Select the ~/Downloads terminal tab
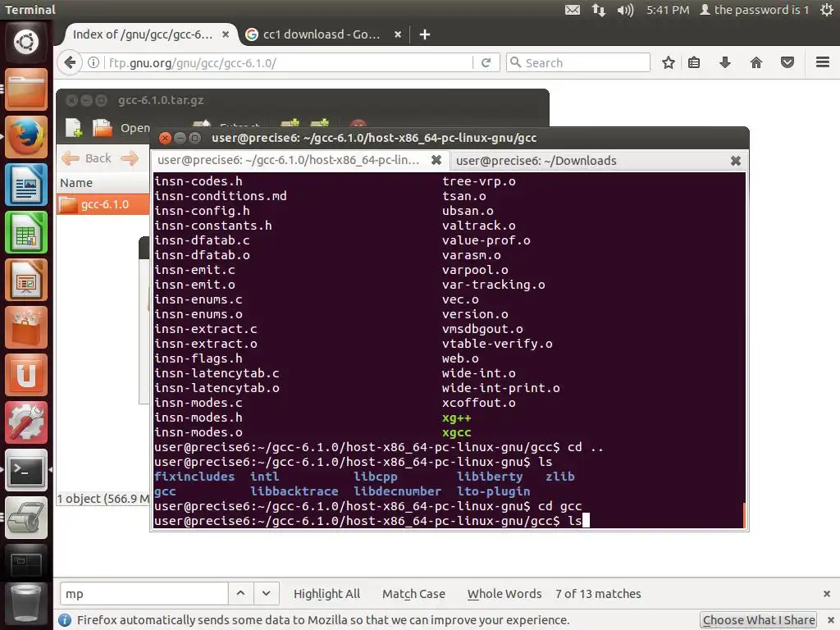This screenshot has width=840, height=630. click(x=536, y=161)
